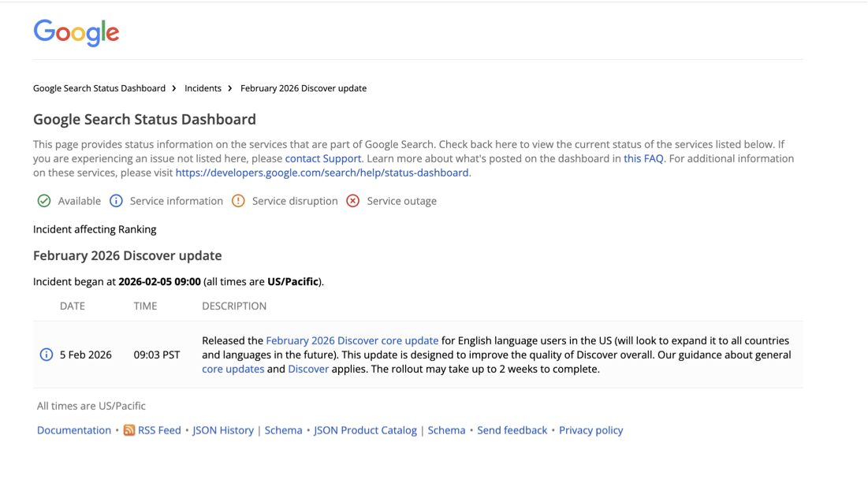This screenshot has height=483, width=868.
Task: View the JSON History page
Action: (x=223, y=430)
